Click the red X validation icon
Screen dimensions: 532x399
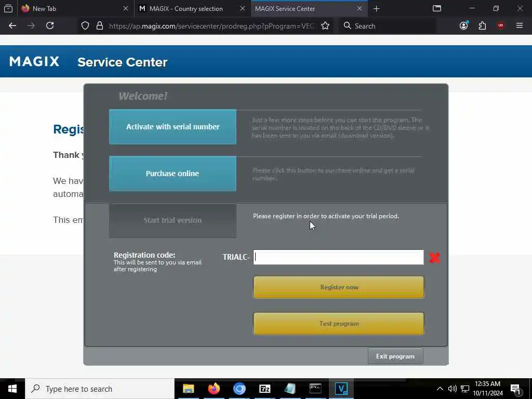[434, 258]
